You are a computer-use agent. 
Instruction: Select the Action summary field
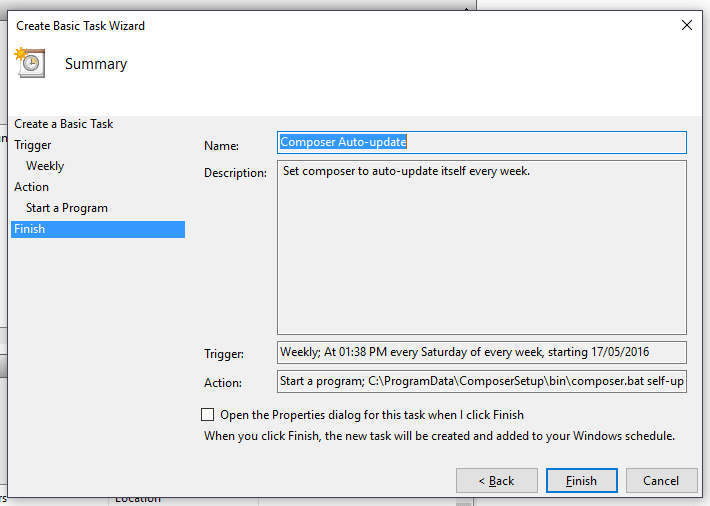(482, 381)
